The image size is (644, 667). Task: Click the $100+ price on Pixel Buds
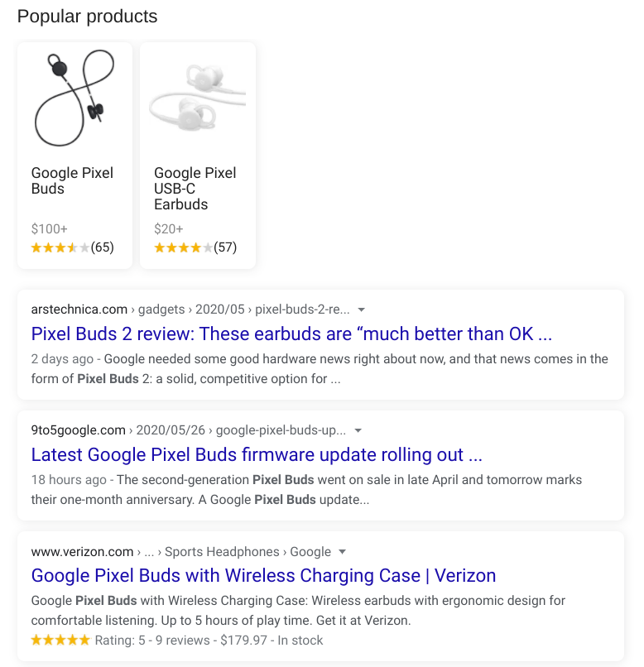tap(50, 229)
